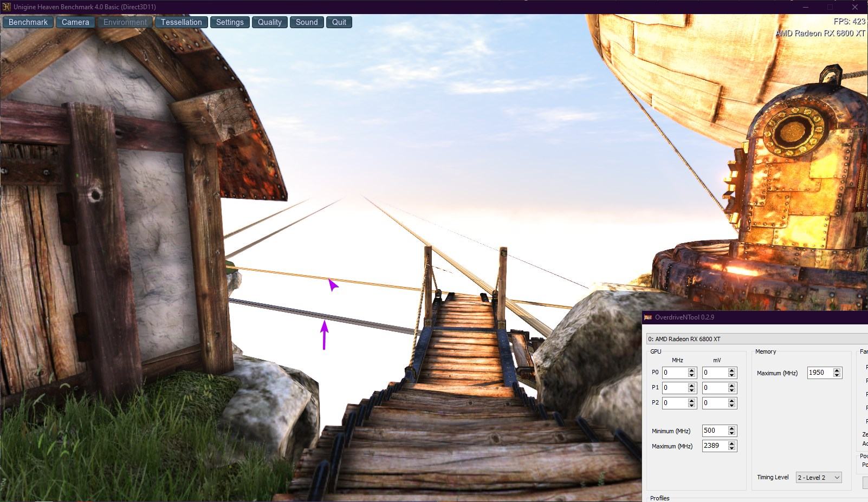Open the Quality menu
This screenshot has height=502, width=868.
270,22
